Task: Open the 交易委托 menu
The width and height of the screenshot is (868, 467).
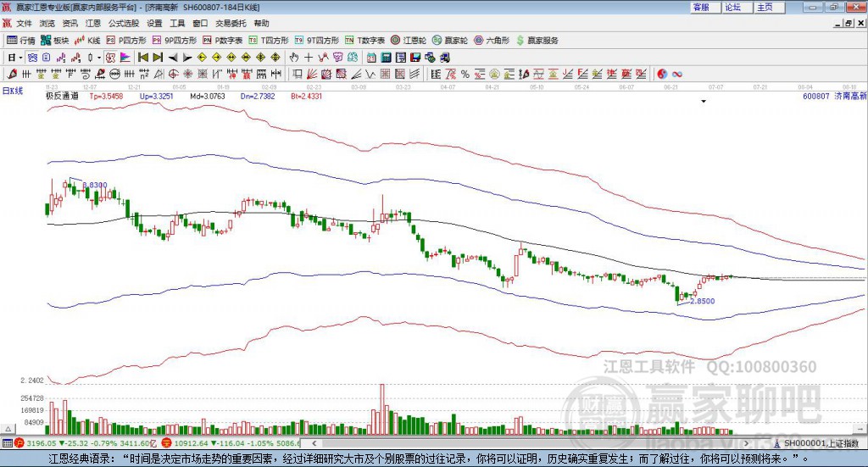Action: click(231, 23)
